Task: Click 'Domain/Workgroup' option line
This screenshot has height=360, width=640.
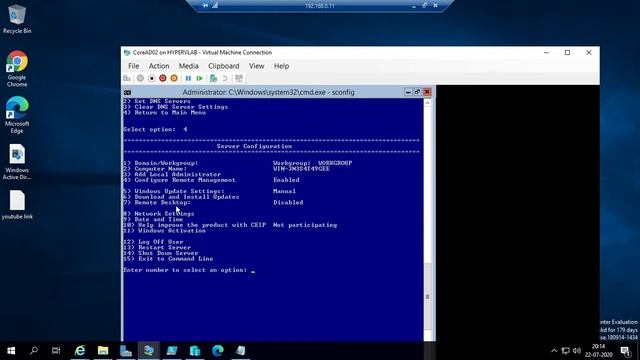Action: tap(161, 163)
